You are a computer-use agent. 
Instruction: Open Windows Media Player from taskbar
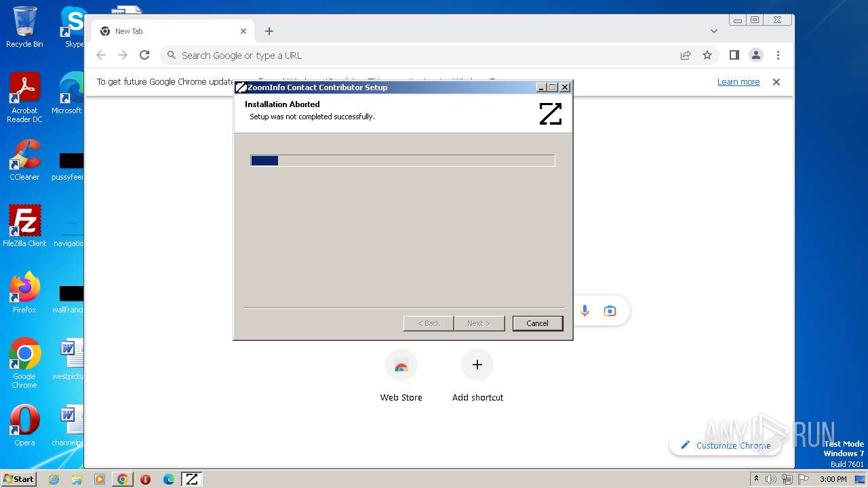(x=100, y=479)
